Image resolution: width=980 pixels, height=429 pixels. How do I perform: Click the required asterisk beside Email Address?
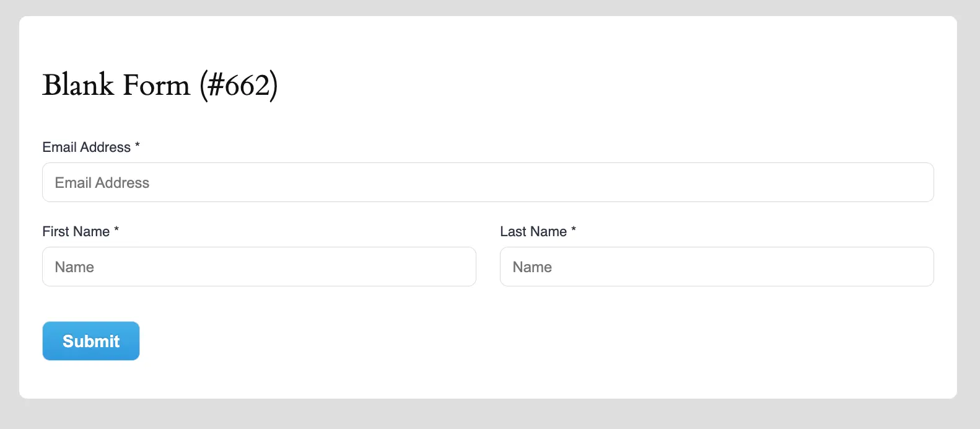[138, 146]
